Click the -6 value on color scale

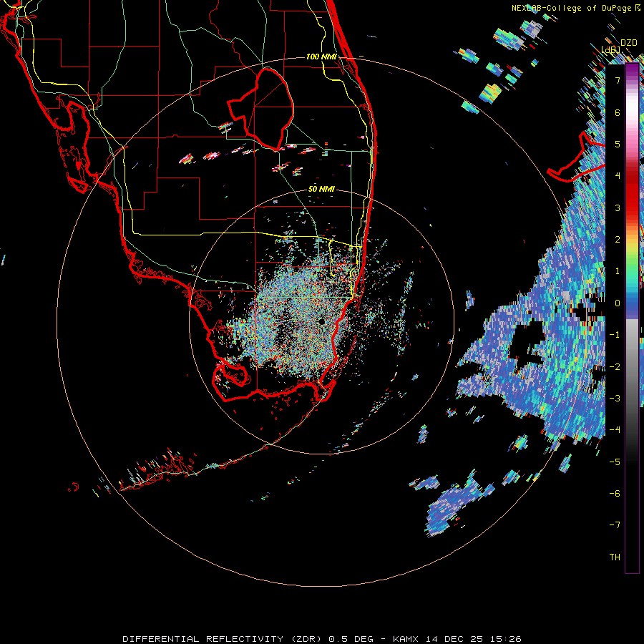(615, 494)
